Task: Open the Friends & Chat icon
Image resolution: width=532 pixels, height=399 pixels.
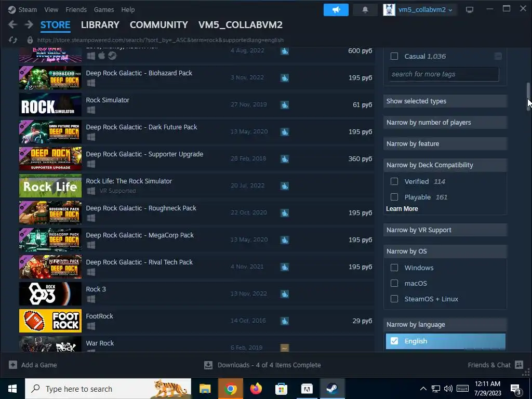Action: point(519,365)
